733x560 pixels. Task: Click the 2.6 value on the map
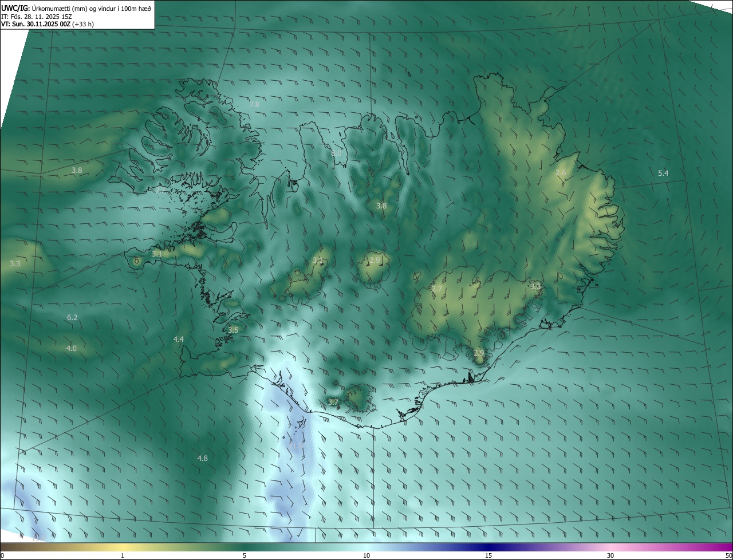[x=561, y=173]
